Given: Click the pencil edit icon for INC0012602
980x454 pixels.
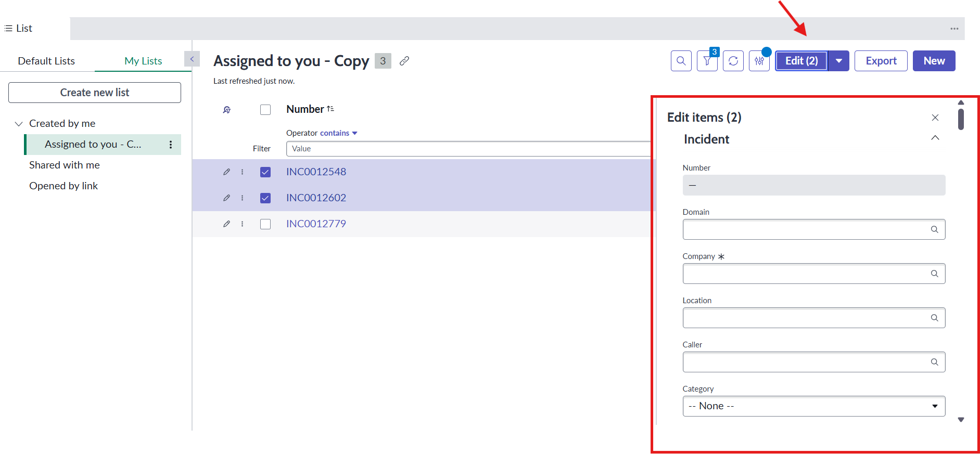Looking at the screenshot, I should (226, 198).
